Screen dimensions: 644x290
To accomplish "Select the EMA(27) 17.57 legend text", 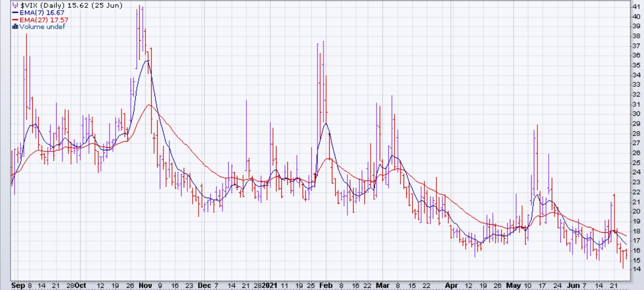I will pos(44,20).
